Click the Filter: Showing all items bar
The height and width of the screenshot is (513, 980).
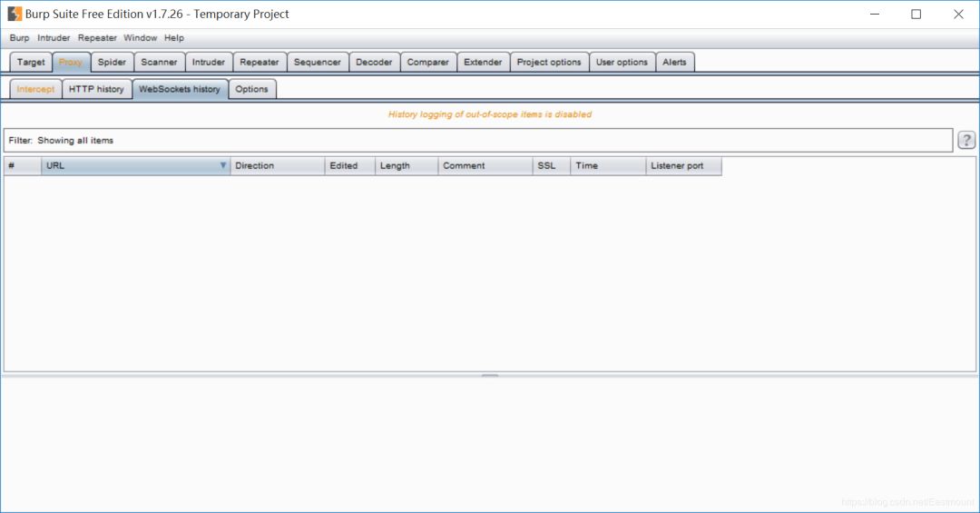coord(478,140)
